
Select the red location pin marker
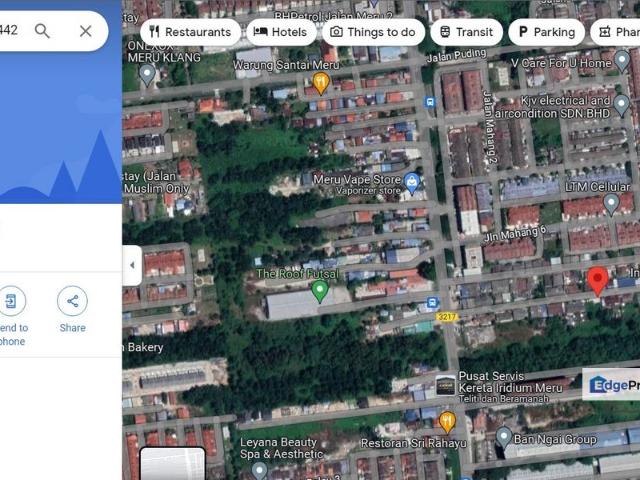point(598,281)
